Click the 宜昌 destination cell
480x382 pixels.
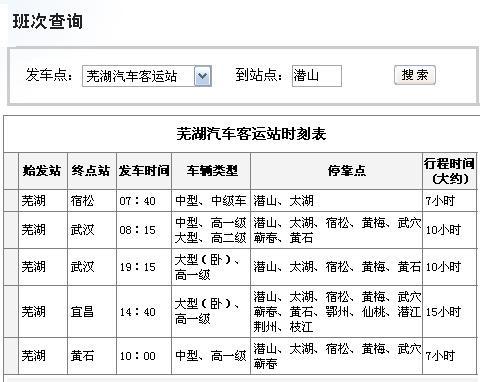(x=92, y=312)
